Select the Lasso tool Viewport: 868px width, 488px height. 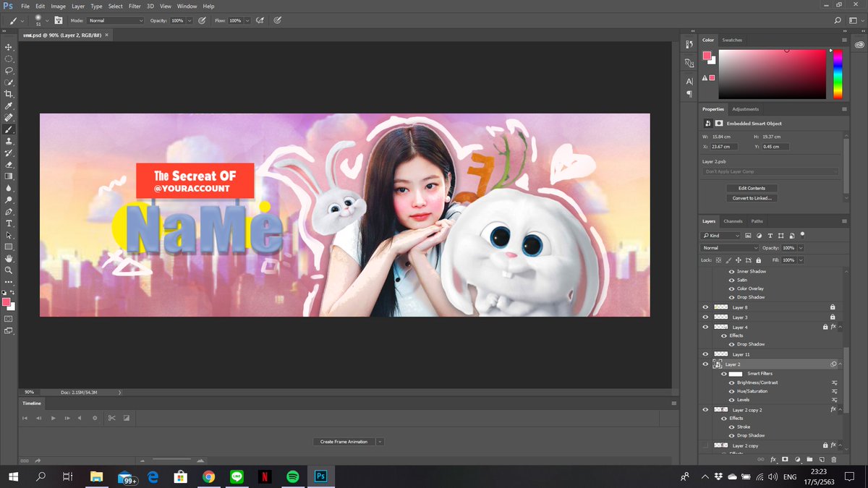point(9,71)
